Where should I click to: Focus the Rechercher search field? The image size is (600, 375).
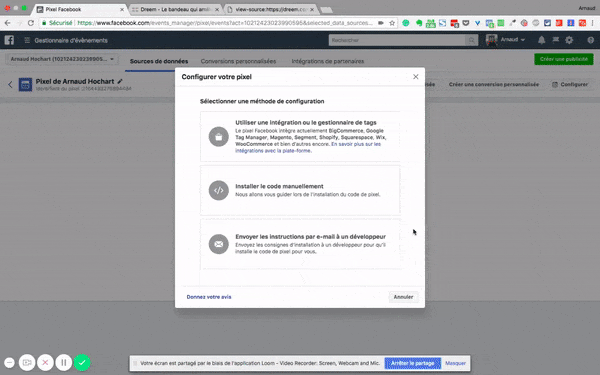[x=396, y=40]
